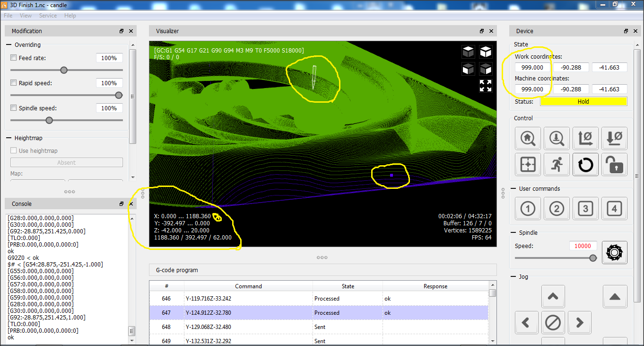
Task: Click the Home machine button in Control
Action: [528, 139]
